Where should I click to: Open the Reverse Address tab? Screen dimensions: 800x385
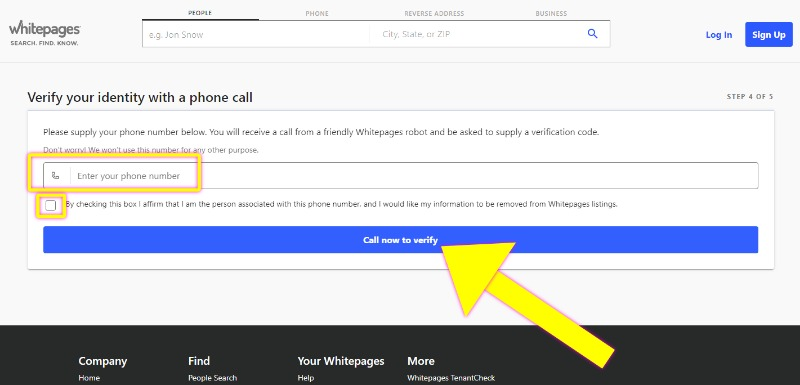pyautogui.click(x=433, y=14)
